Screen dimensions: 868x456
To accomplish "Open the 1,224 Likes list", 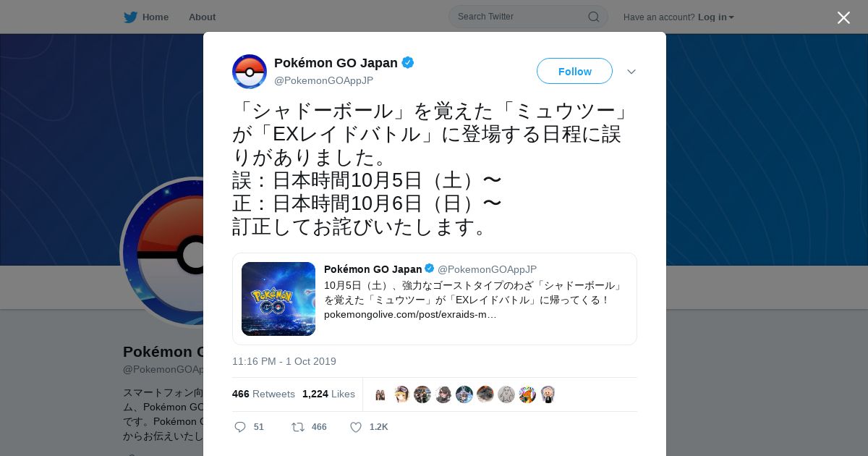I will coord(328,394).
